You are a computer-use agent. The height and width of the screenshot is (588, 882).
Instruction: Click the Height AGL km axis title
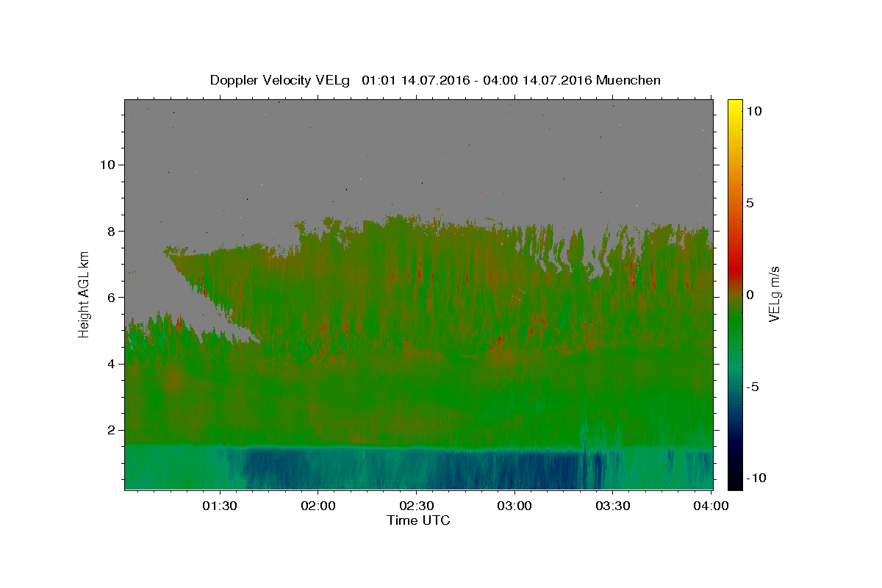click(84, 294)
